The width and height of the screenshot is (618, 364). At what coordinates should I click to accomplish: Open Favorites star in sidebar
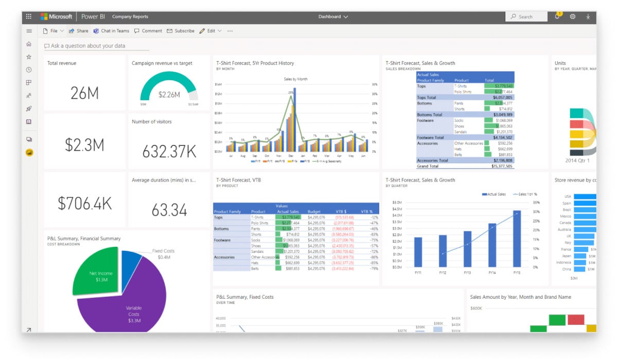(29, 57)
